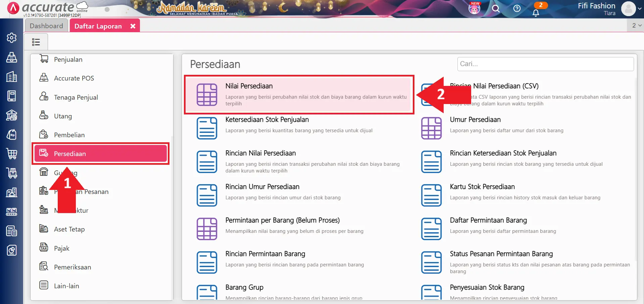Open the settings gear in left sidebar
The image size is (644, 304).
coord(12,38)
